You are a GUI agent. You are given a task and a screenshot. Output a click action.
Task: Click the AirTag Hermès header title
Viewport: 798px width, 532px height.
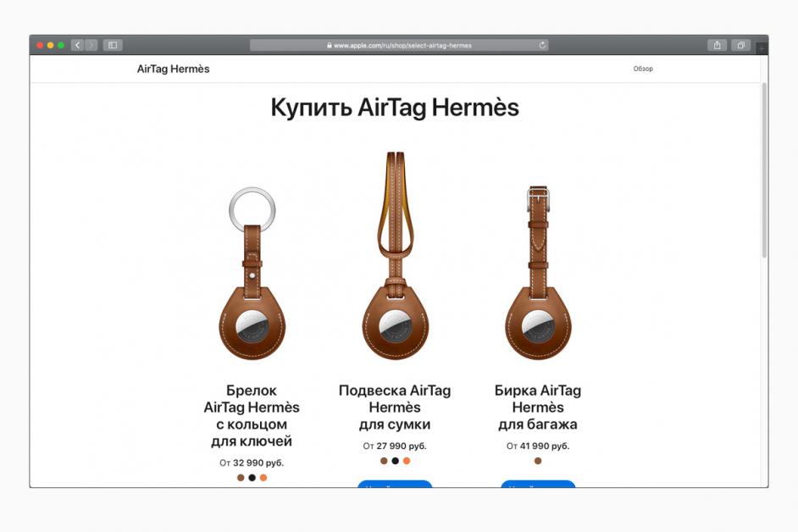[x=173, y=69]
